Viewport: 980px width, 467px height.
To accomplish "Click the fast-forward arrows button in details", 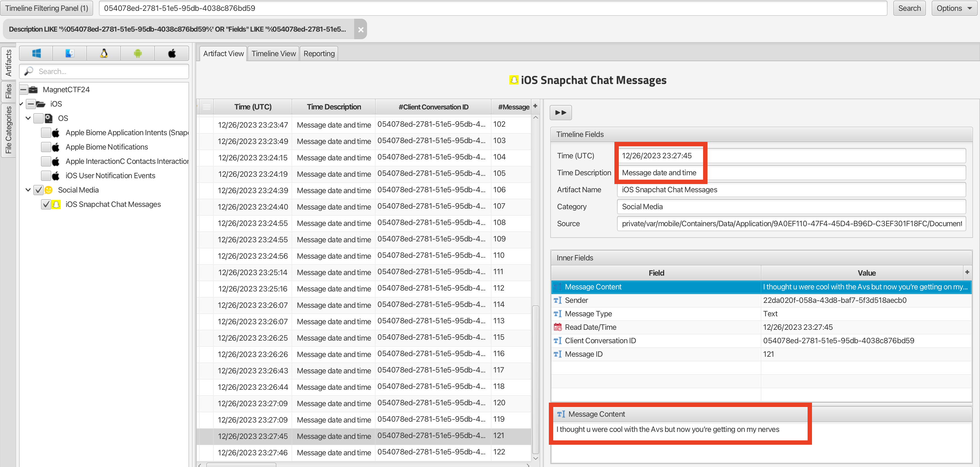I will tap(560, 113).
